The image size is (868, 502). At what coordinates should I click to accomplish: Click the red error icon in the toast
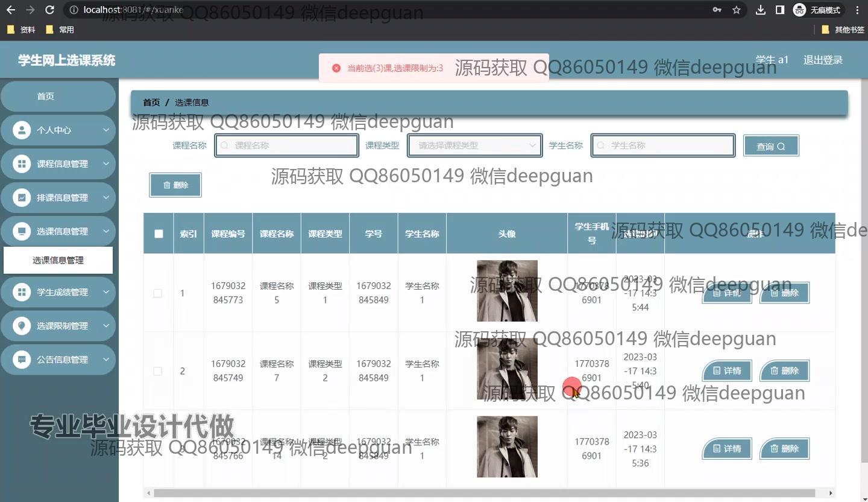pos(336,68)
